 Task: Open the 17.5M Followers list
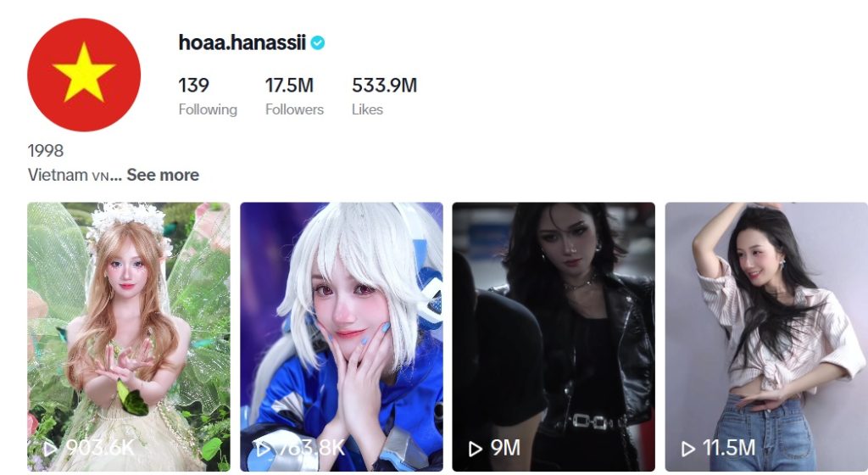tap(294, 96)
